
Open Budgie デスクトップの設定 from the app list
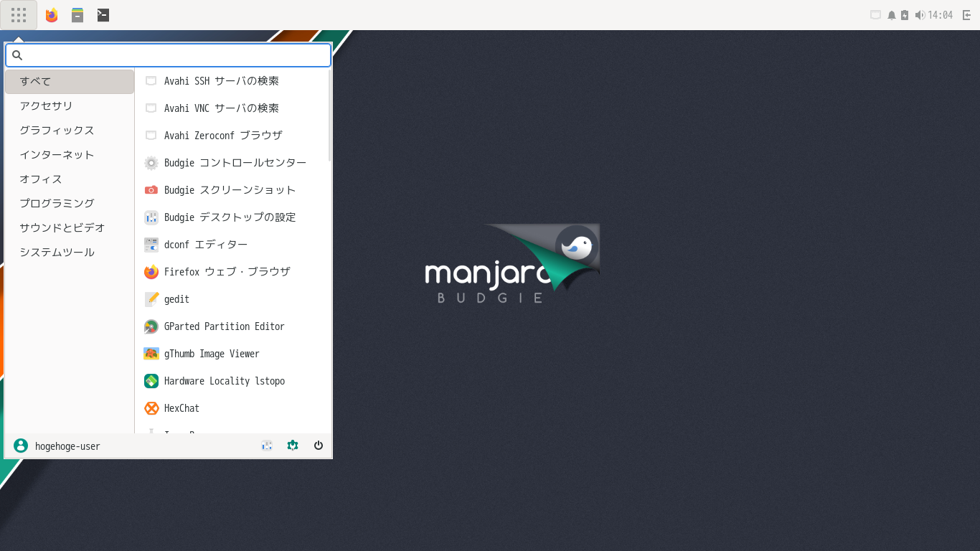coord(232,217)
